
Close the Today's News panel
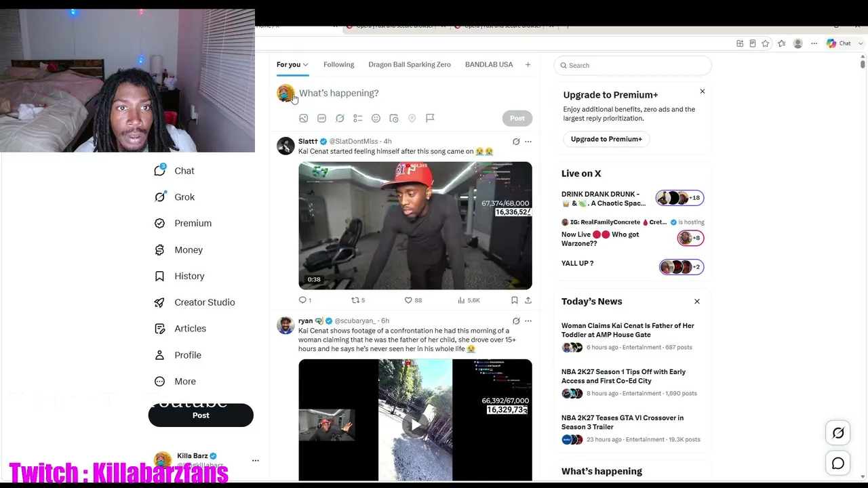pyautogui.click(x=697, y=302)
